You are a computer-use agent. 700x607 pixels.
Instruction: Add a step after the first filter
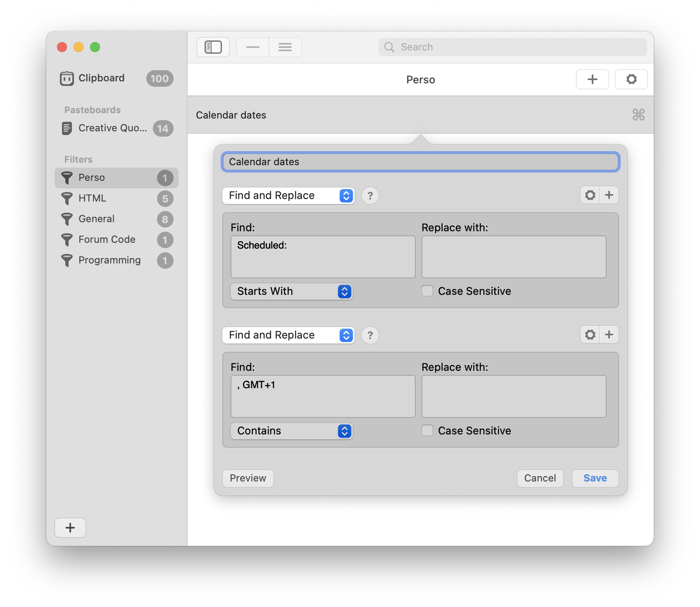609,195
